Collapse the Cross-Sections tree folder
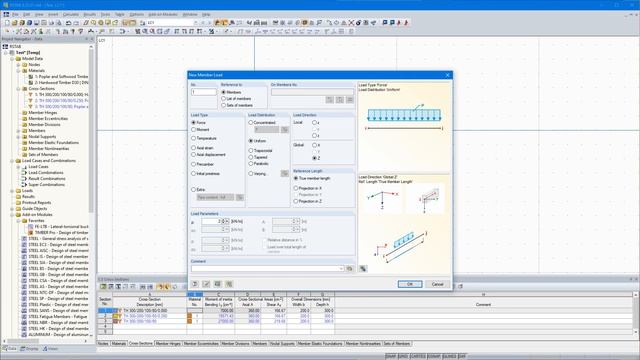The image size is (640, 360). pos(18,89)
